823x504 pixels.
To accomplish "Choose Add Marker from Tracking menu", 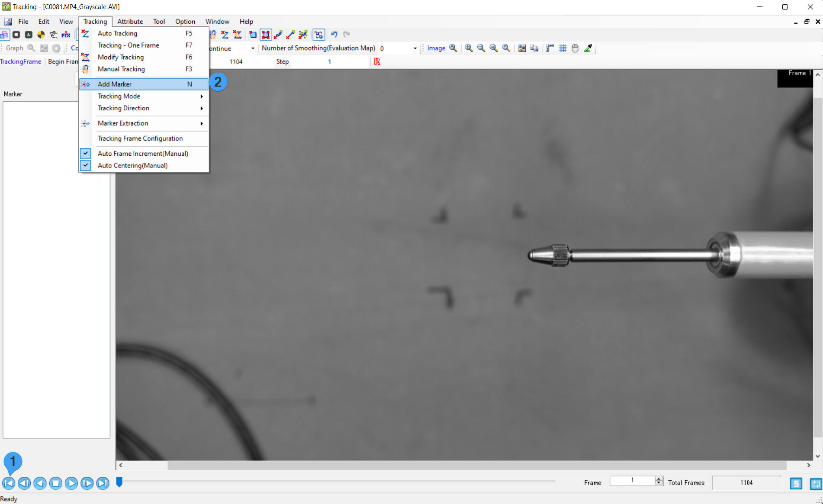I will point(115,84).
